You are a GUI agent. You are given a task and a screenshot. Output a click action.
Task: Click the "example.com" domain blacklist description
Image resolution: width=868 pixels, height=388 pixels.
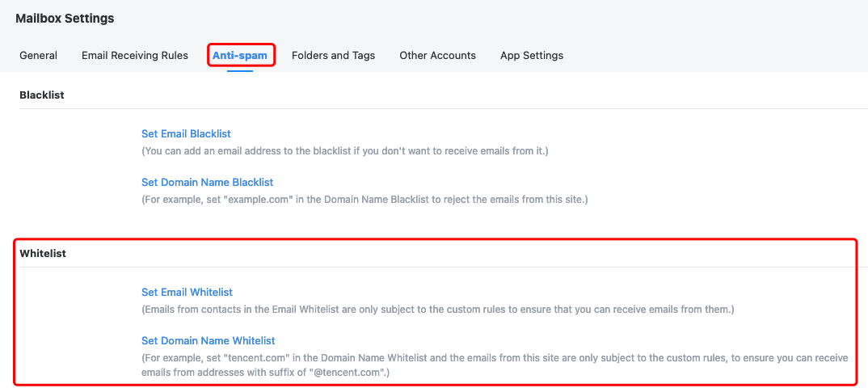364,199
